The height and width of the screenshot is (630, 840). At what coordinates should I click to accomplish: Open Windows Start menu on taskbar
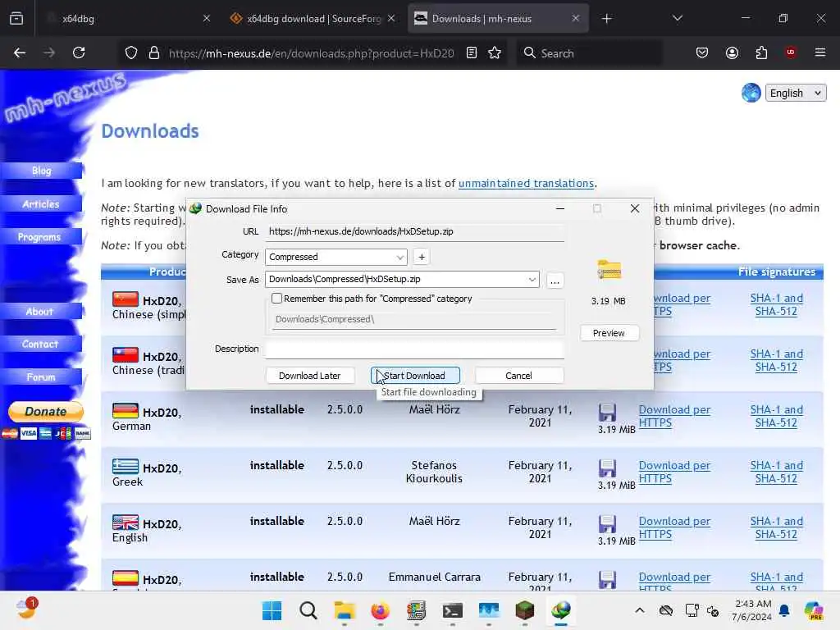click(x=272, y=610)
